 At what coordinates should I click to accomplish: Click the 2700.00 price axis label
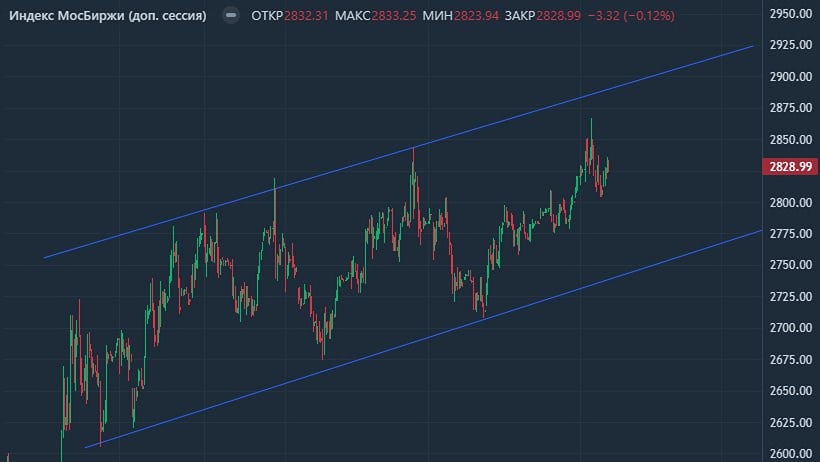791,328
